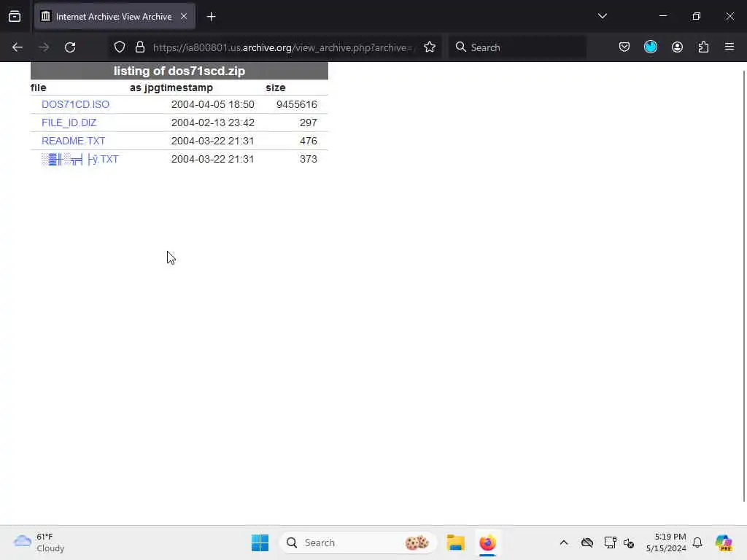Open File Explorer from the taskbar
This screenshot has height=560, width=747.
(455, 542)
